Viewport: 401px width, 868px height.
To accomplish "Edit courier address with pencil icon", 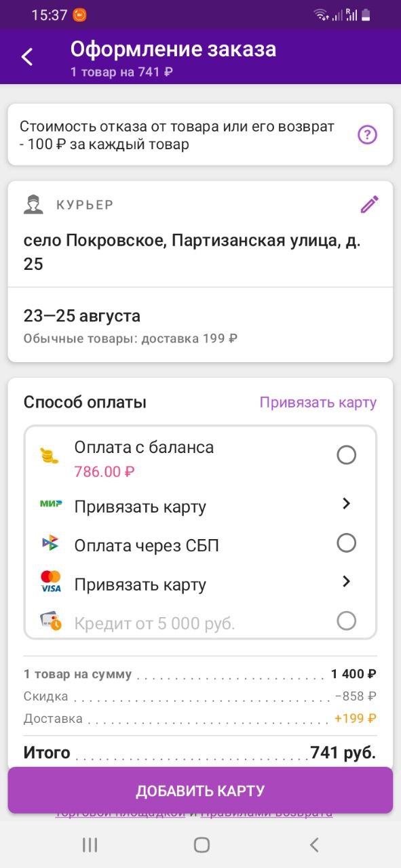I will 369,204.
